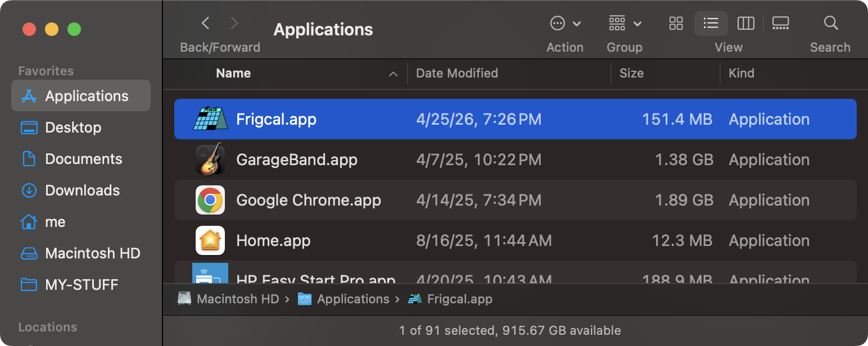Click the Home.app house icon
The image size is (868, 346).
[210, 240]
